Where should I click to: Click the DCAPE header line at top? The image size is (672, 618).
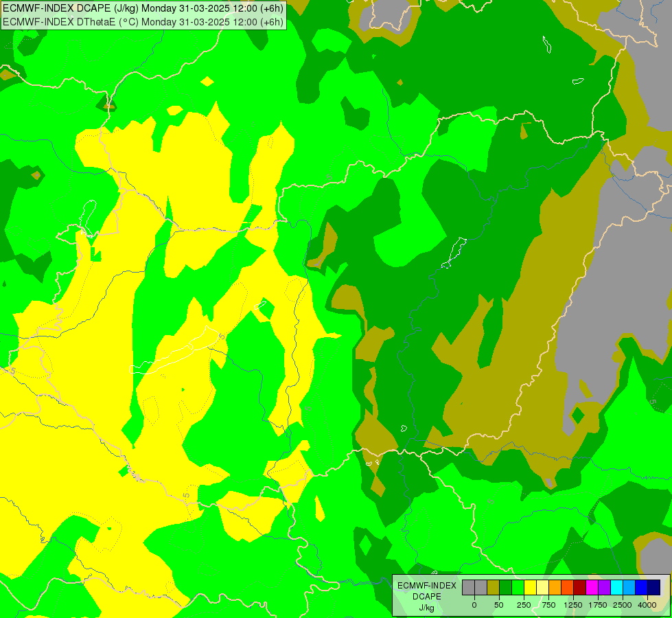tap(143, 8)
